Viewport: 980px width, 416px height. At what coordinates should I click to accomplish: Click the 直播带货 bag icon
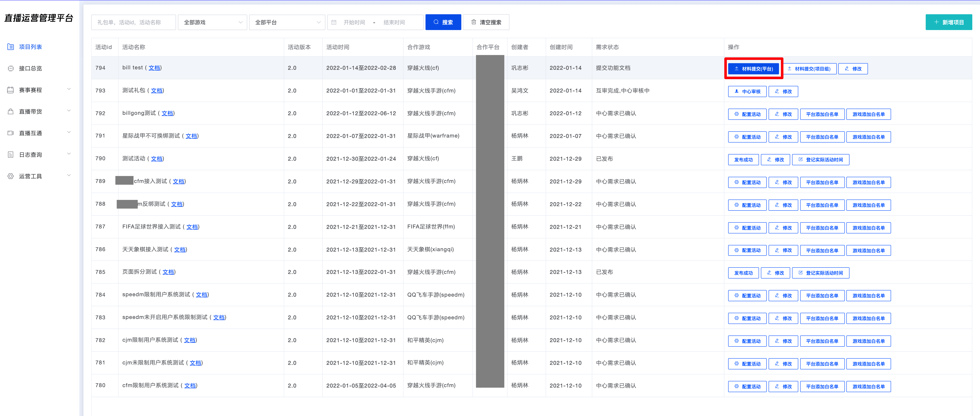11,112
